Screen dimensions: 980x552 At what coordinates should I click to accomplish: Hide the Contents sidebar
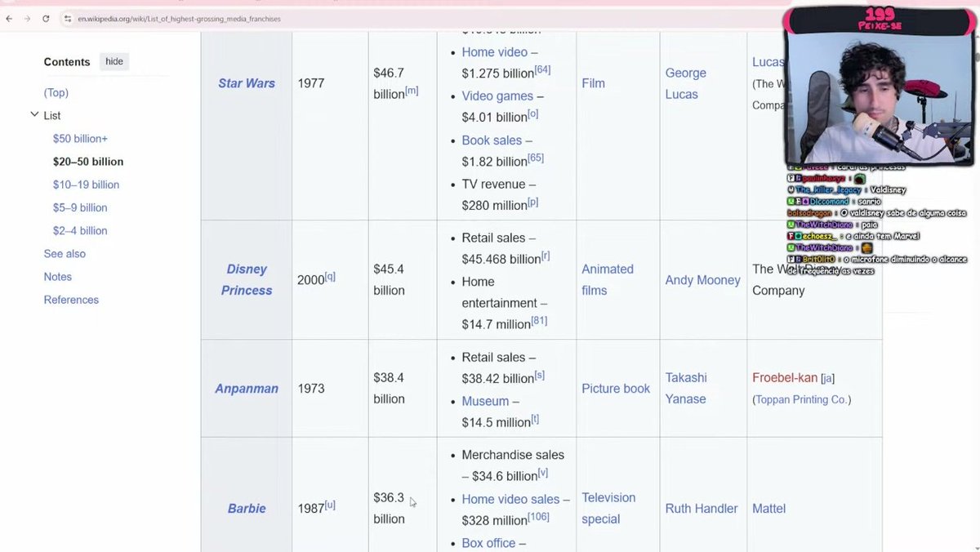(x=114, y=62)
